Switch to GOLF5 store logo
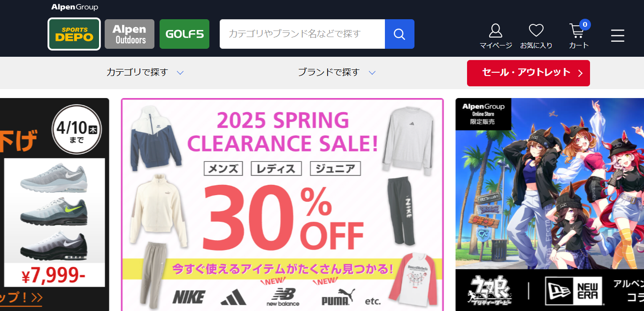 [184, 34]
